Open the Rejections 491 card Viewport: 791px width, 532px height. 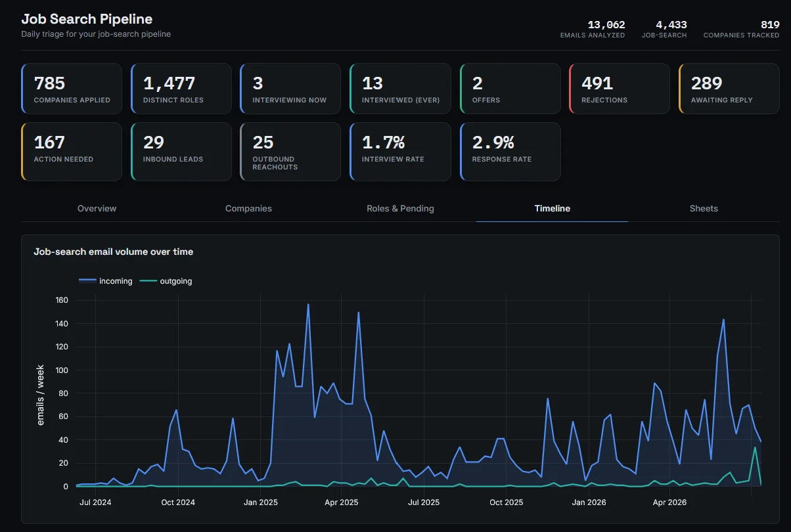click(620, 89)
